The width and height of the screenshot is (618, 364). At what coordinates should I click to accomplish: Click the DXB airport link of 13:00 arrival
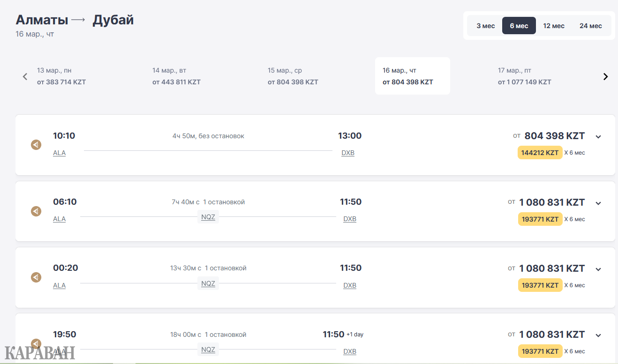tap(348, 153)
